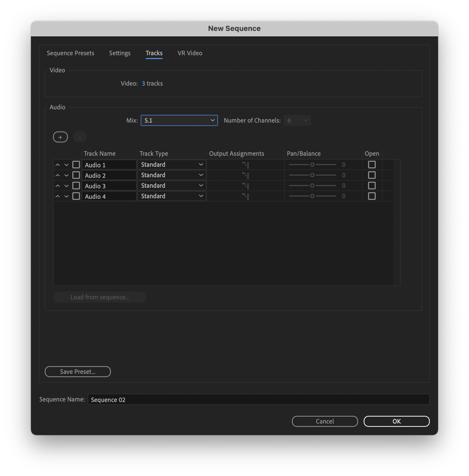The height and width of the screenshot is (476, 469).
Task: Open the VR Video tab
Action: 190,53
